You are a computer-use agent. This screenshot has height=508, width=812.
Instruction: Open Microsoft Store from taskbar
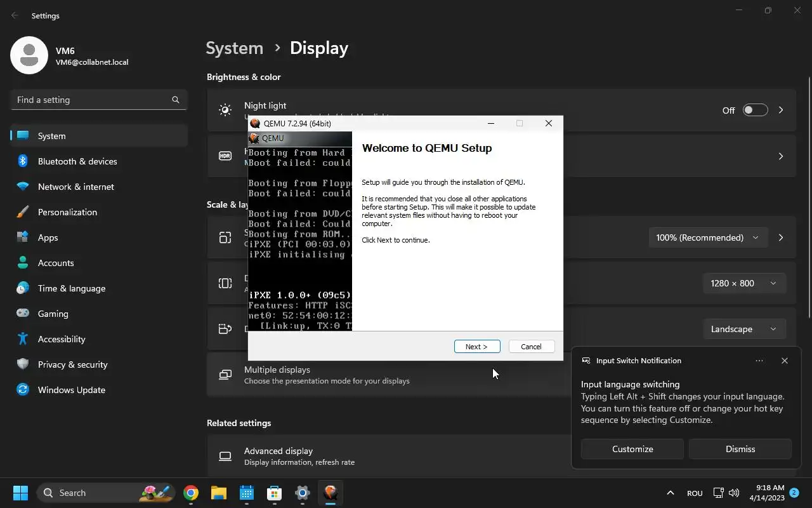point(275,493)
